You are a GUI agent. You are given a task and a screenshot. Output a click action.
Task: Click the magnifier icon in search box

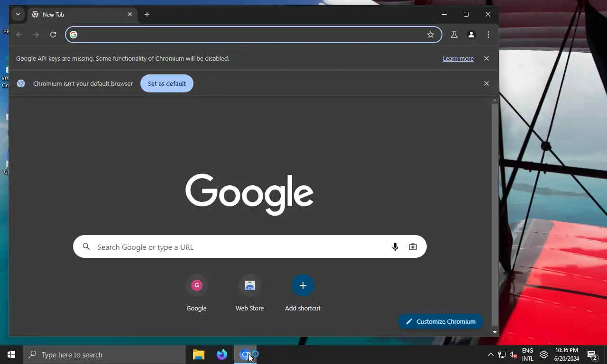coord(86,247)
